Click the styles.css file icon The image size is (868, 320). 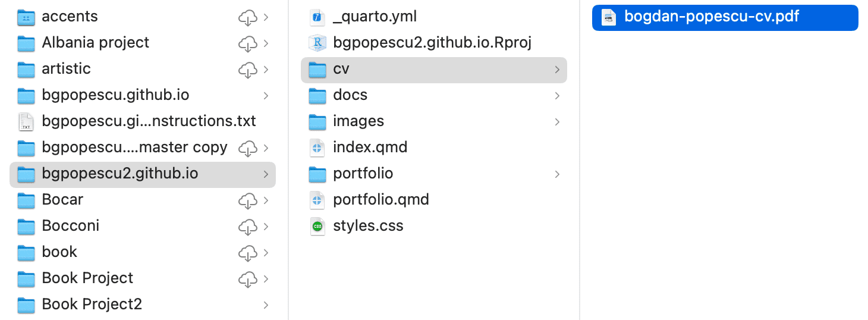(317, 226)
